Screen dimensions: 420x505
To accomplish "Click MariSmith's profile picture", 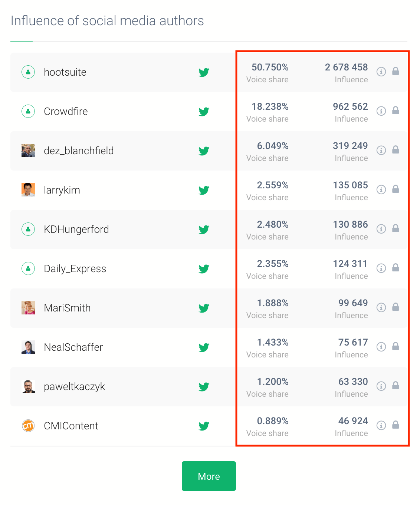I will (x=28, y=308).
